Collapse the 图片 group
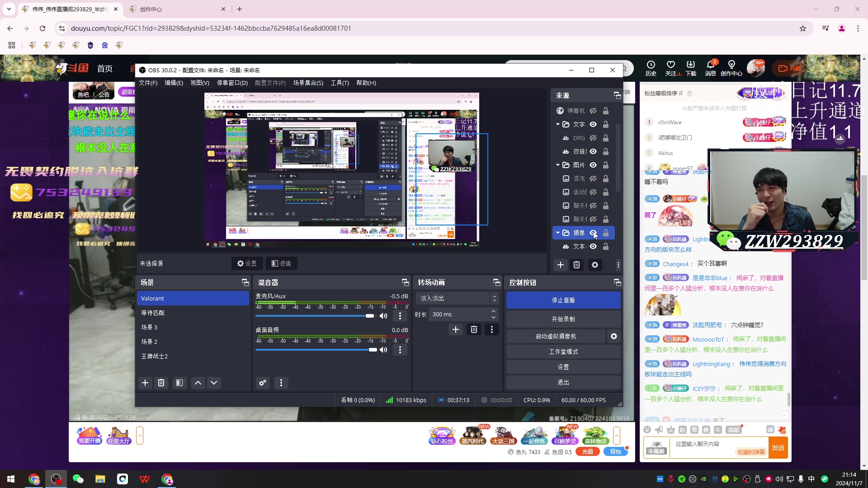The image size is (868, 488). click(x=558, y=165)
